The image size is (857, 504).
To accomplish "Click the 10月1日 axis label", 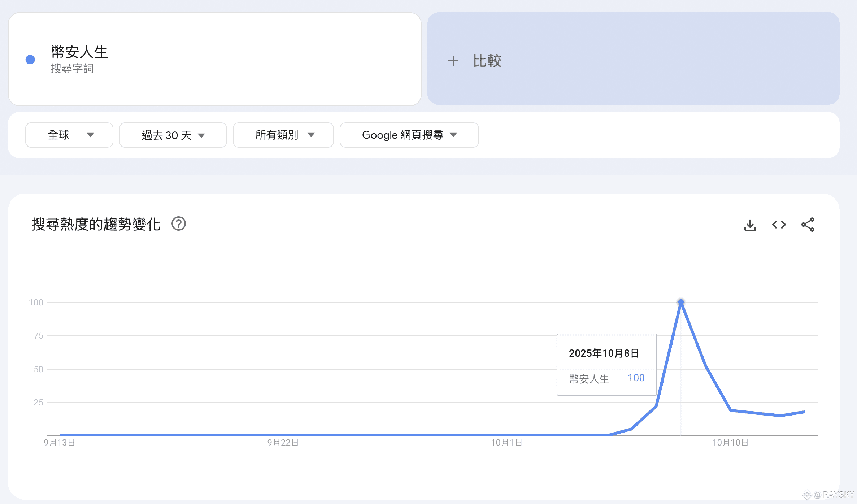I will pos(506,443).
